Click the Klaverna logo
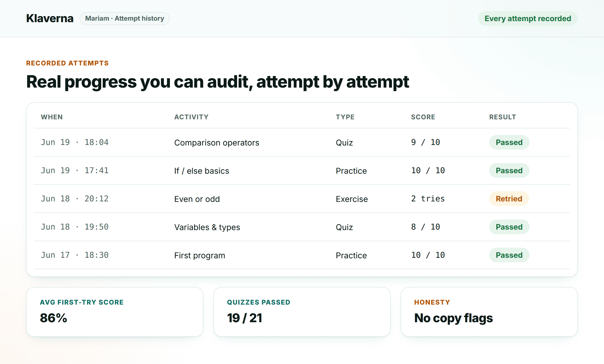 click(x=50, y=18)
